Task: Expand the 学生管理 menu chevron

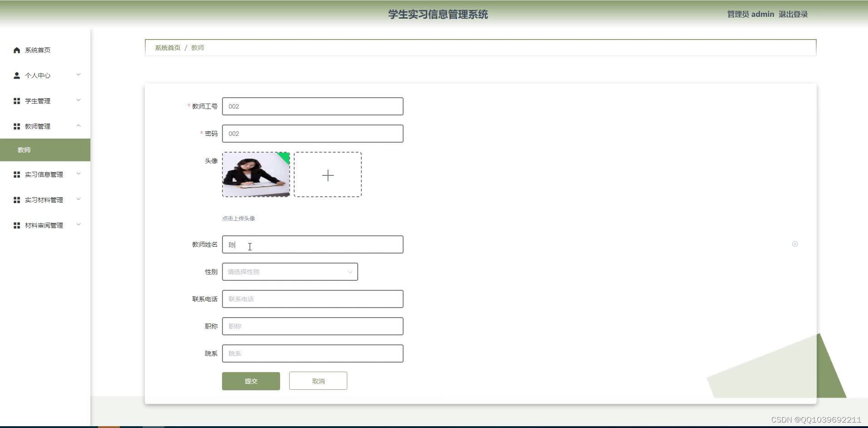Action: point(79,100)
